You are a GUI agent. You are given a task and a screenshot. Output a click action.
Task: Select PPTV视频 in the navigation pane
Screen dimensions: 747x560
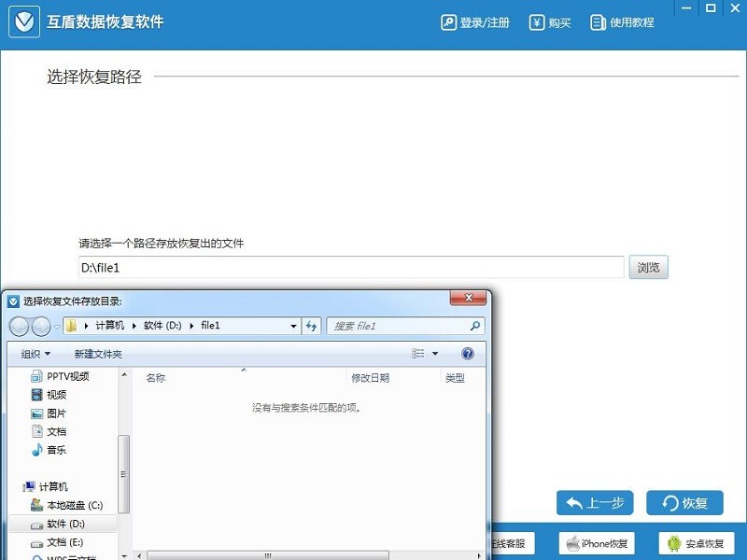click(x=61, y=376)
